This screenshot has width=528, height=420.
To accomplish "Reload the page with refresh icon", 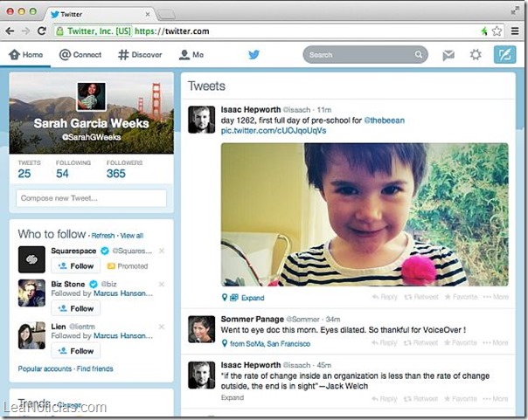I will (42, 31).
